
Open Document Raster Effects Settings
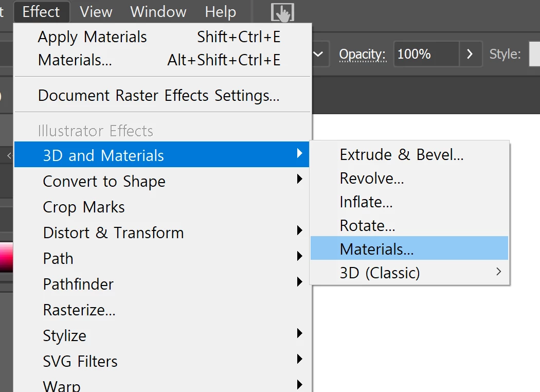coord(162,95)
